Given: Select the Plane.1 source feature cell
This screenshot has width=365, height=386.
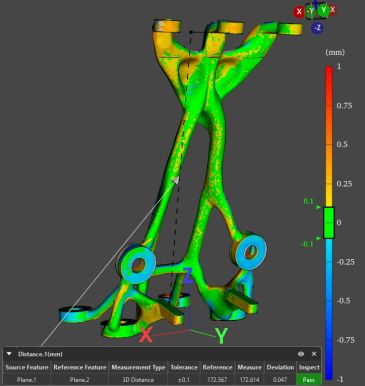Looking at the screenshot, I should 27,380.
